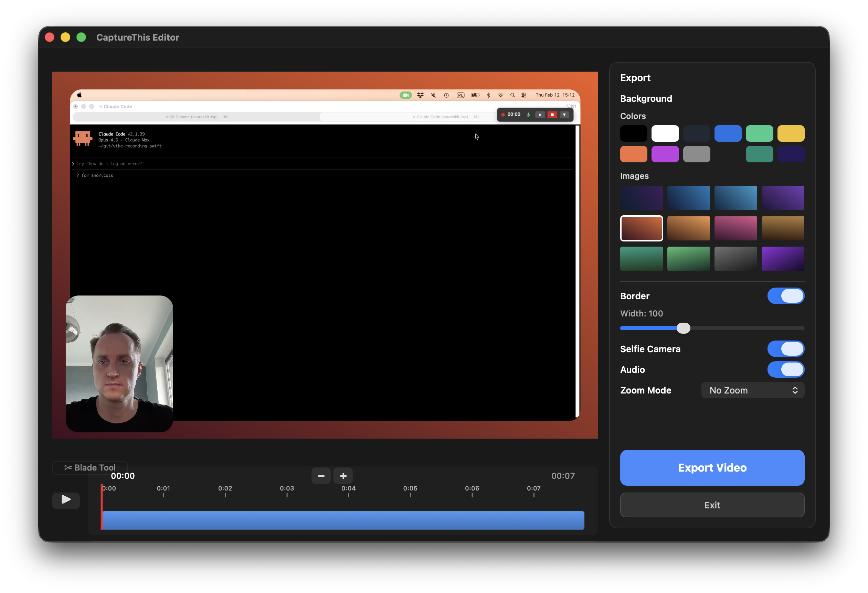Open the Zoom Mode dropdown
868x593 pixels.
pyautogui.click(x=753, y=390)
